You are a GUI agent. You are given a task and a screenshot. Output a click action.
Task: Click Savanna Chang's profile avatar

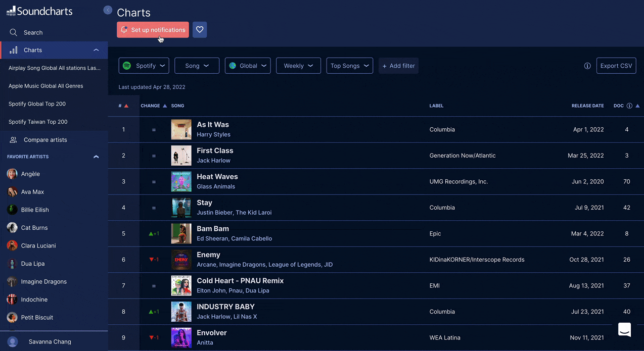(13, 342)
